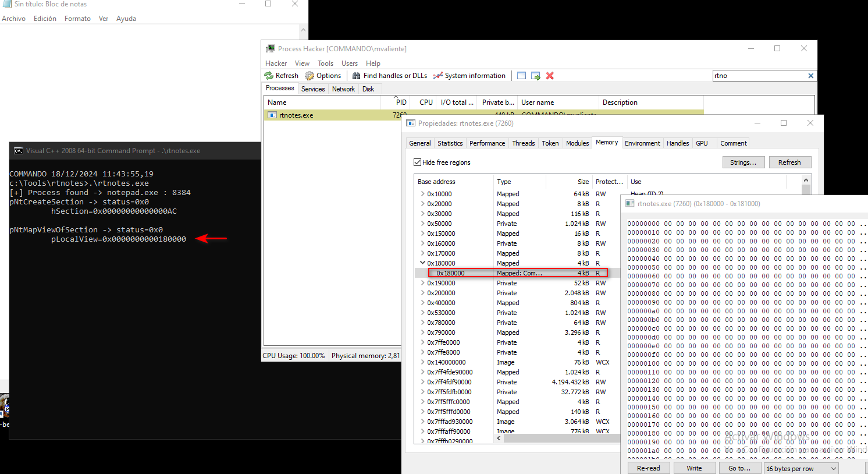Viewport: 868px width, 474px height.
Task: Expand the 0x7ff4fdf90000 memory region
Action: pyautogui.click(x=422, y=382)
